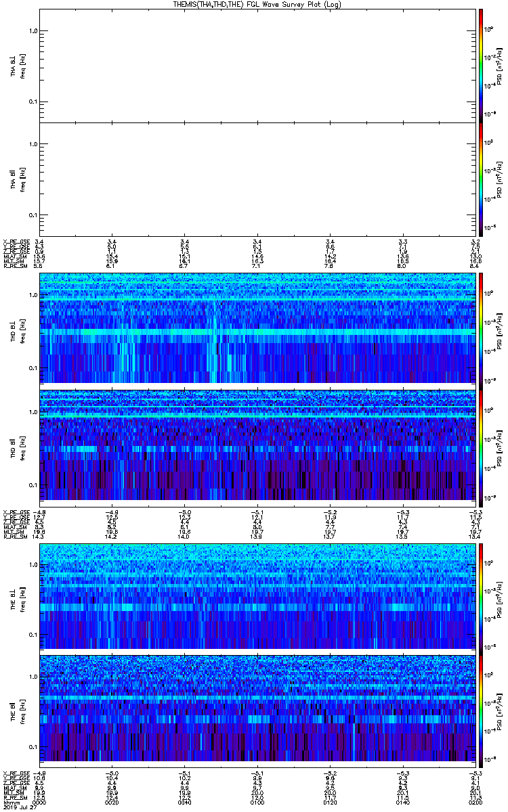
Task: Click the THA B⊥ PSD color bar
Action: pos(481,65)
